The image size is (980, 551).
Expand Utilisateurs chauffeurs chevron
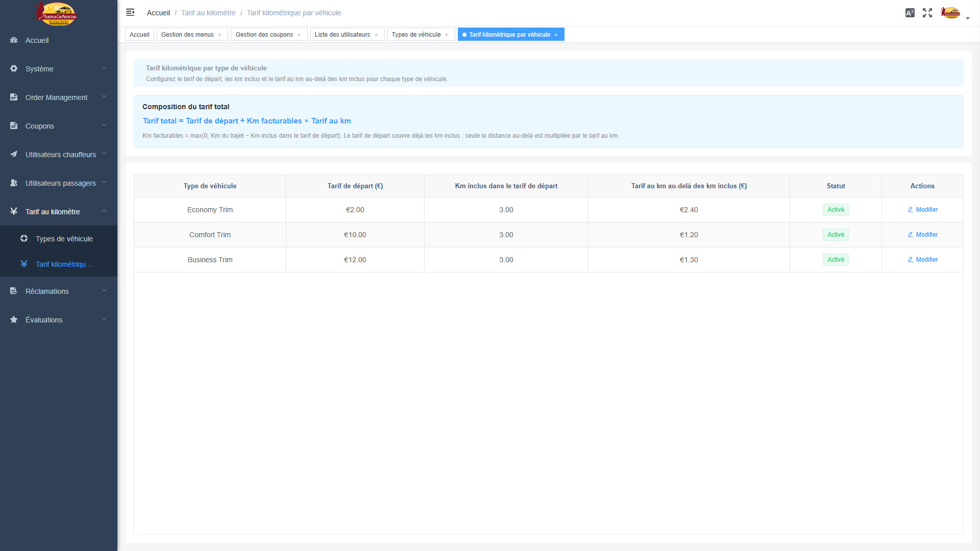pyautogui.click(x=104, y=154)
